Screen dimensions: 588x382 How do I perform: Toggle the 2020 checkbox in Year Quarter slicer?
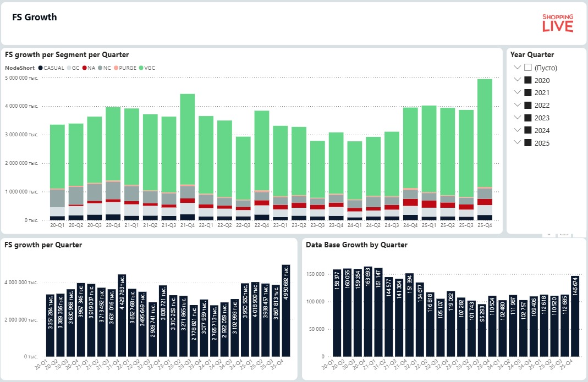(x=528, y=80)
